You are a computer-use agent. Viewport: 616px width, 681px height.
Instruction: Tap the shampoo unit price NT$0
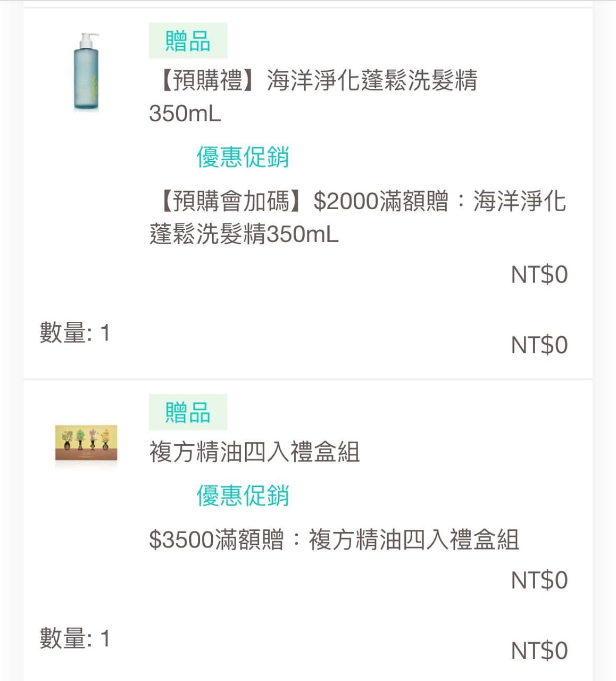[539, 275]
